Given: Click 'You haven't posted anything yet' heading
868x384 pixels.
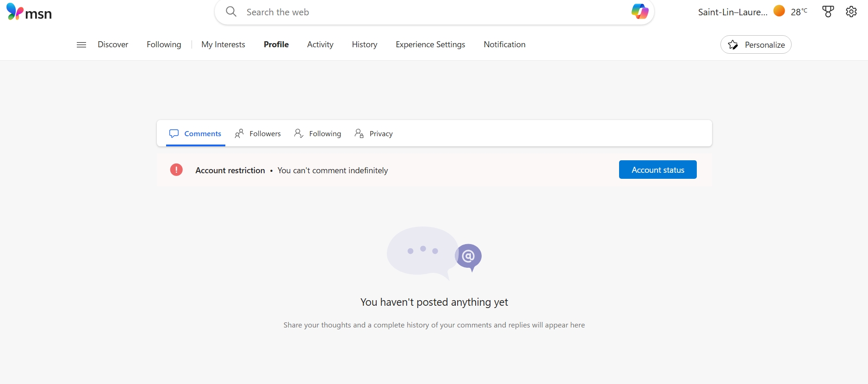Looking at the screenshot, I should (434, 302).
